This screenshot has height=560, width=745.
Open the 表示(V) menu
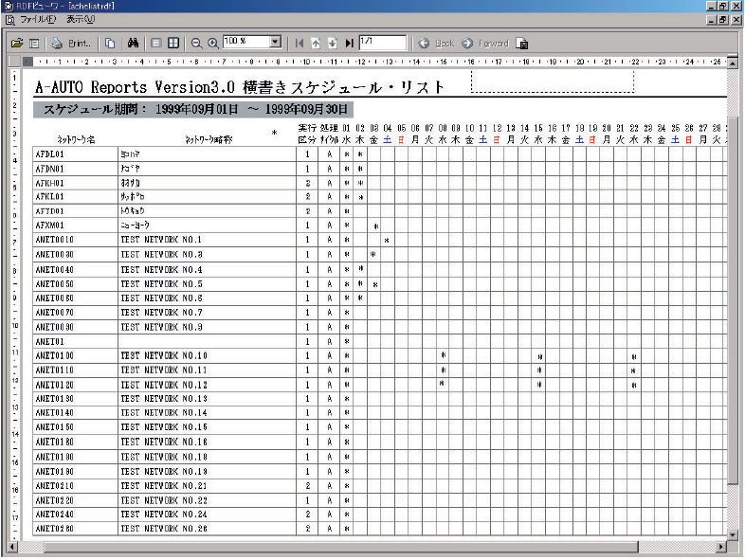click(x=81, y=19)
